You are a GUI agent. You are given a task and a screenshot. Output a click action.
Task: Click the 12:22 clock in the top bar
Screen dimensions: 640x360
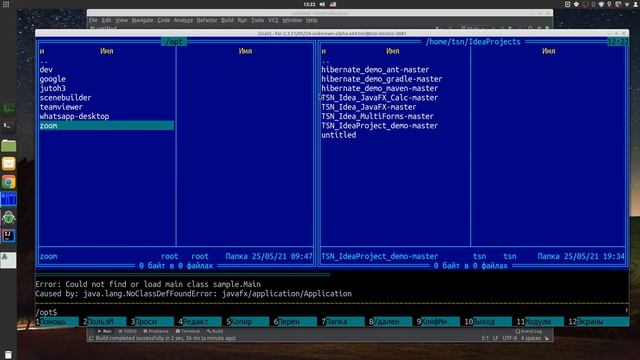(309, 4)
